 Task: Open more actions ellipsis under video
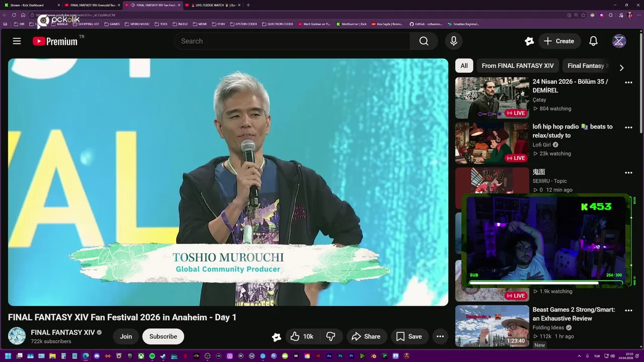(440, 336)
